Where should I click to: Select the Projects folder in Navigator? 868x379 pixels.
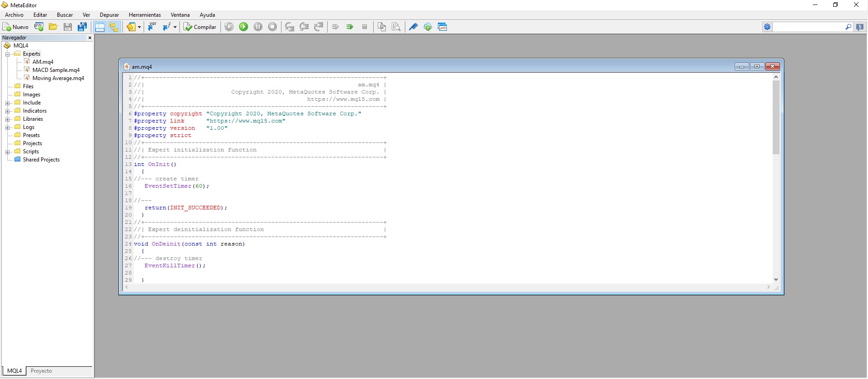click(x=32, y=143)
